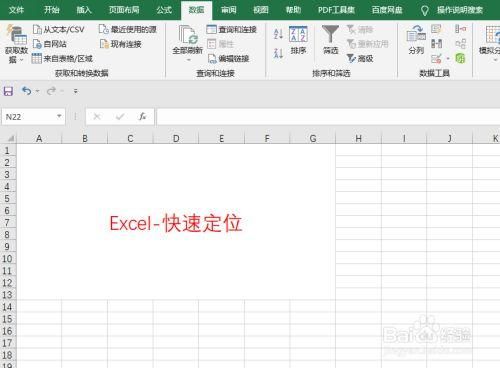Select column H header
Image resolution: width=500 pixels, height=368 pixels.
[358, 138]
